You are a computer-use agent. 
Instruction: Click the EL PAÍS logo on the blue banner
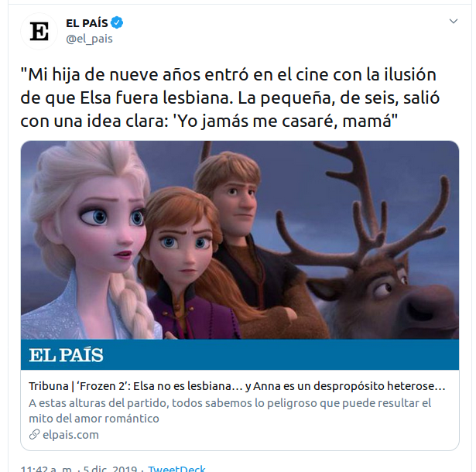67,354
